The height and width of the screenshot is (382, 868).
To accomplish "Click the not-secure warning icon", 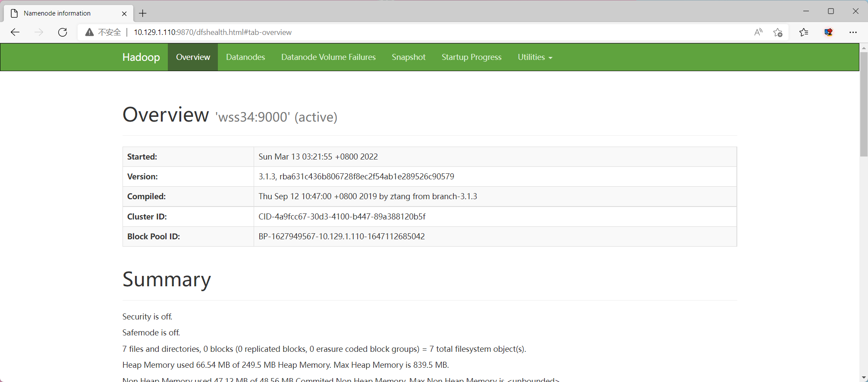I will tap(89, 32).
